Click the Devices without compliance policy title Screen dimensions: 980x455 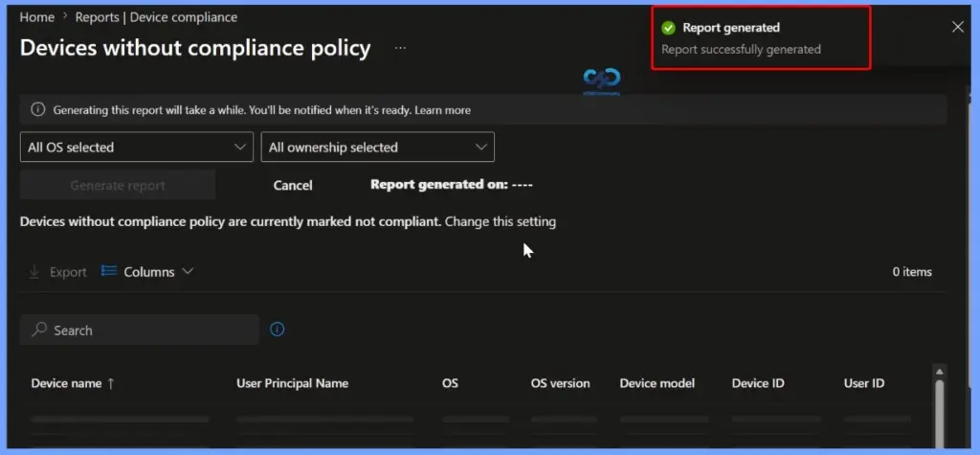195,48
